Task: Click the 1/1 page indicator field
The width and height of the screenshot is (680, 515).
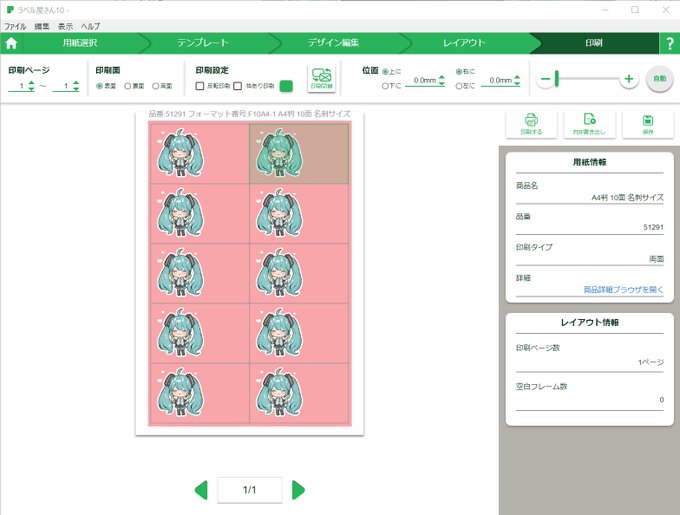Action: 249,490
